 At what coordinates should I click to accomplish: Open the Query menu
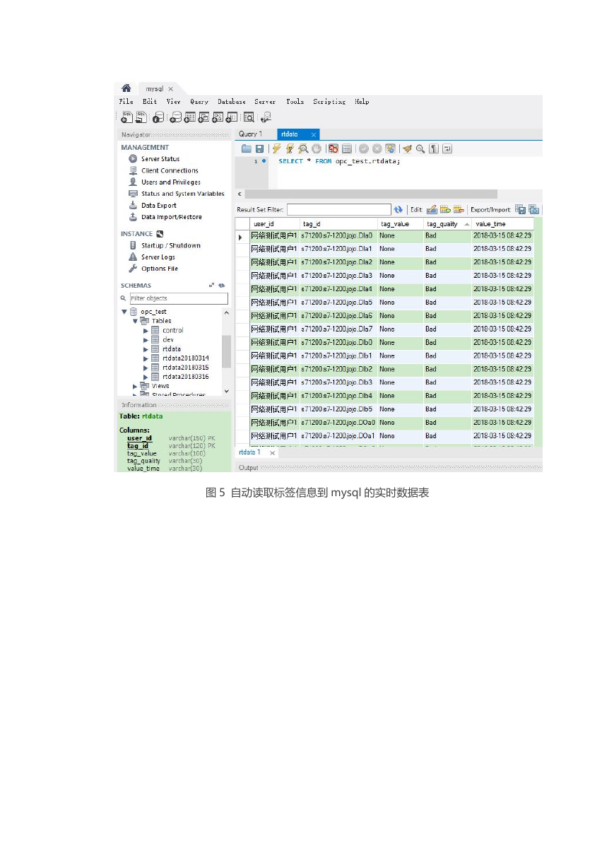(x=199, y=102)
